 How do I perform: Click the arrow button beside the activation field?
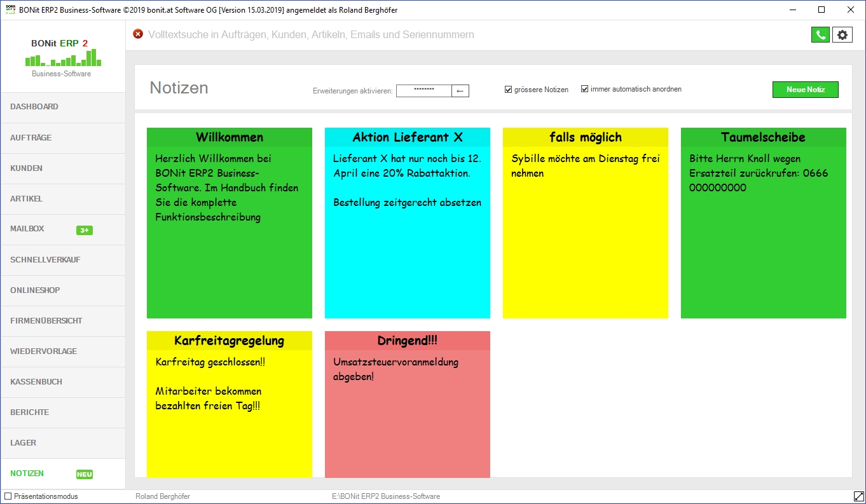(461, 91)
